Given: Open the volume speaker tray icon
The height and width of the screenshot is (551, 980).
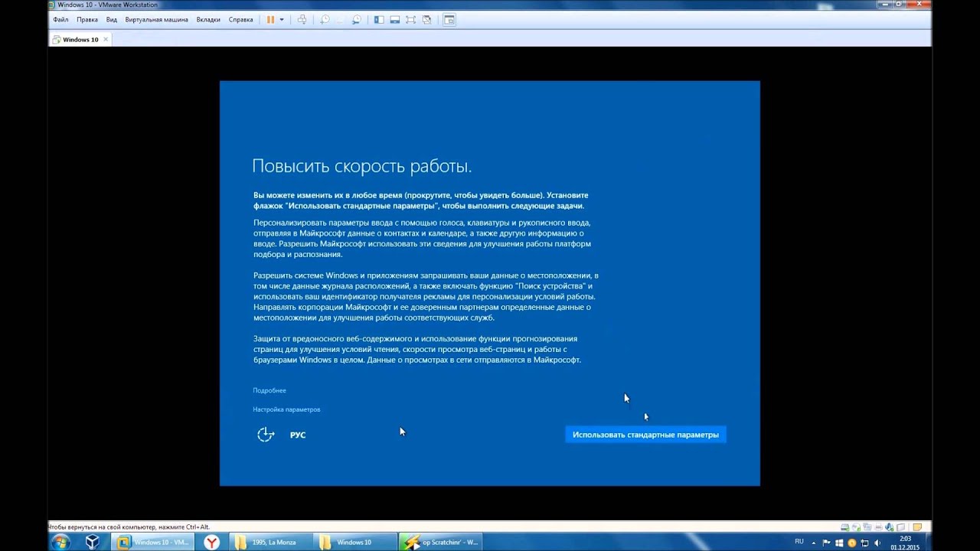Looking at the screenshot, I should pos(877,543).
